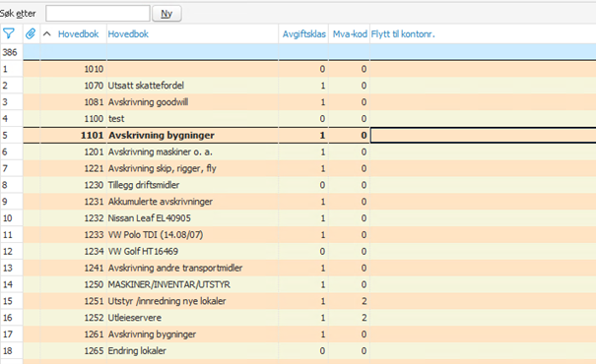Click the Flytt til kontonr. cell for 1101
The height and width of the screenshot is (364, 596).
coord(483,136)
